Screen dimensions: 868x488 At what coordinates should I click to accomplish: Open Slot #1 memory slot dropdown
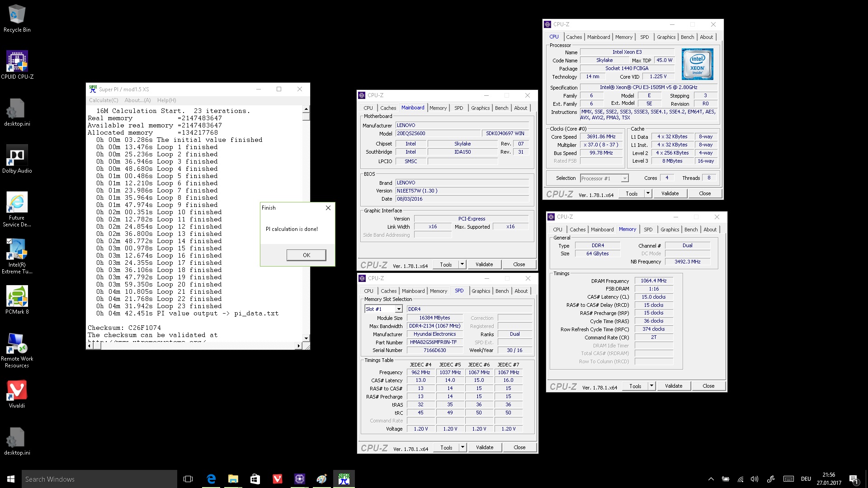click(x=383, y=309)
